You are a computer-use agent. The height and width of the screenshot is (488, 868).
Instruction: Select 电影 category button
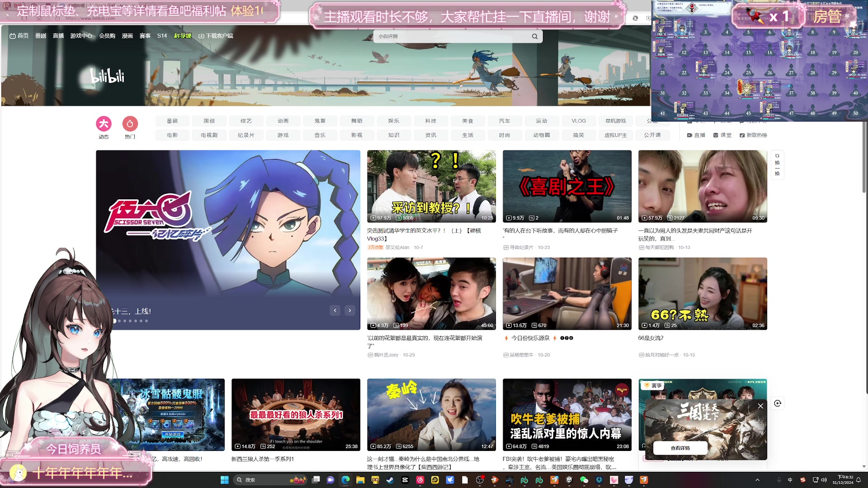pyautogui.click(x=172, y=135)
